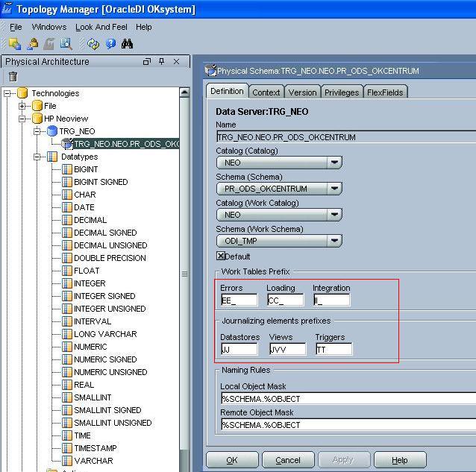
Task: Select the TRG_NEO data server icon
Action: pyautogui.click(x=52, y=131)
